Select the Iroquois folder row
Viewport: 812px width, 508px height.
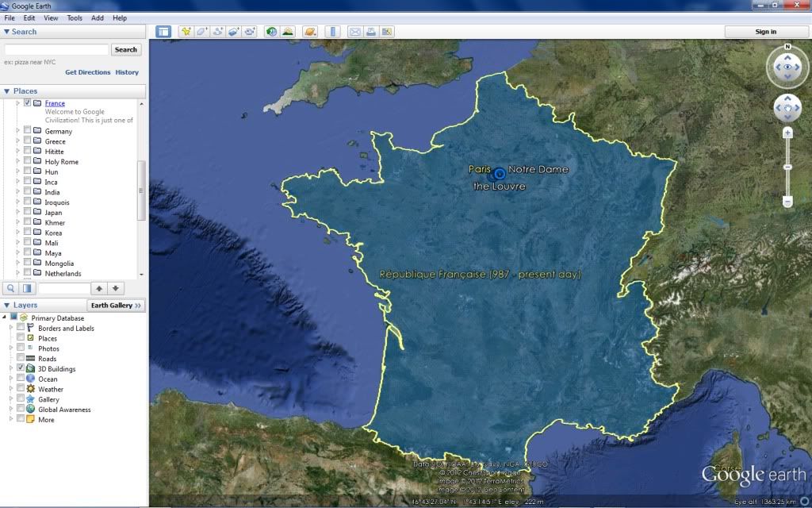56,202
